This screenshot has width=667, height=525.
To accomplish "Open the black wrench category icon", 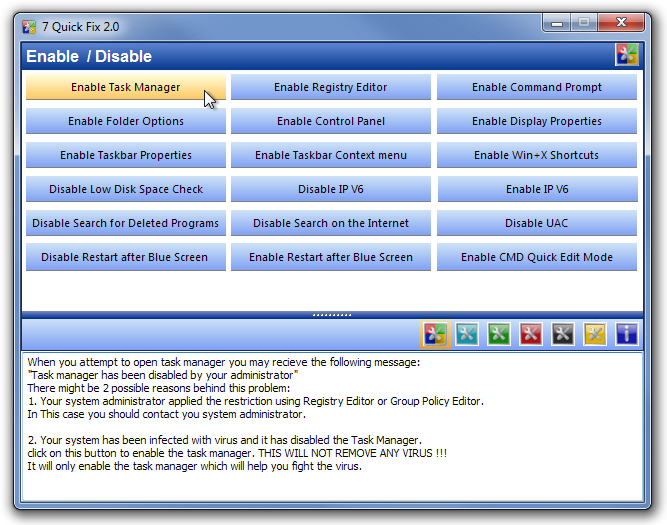I will [563, 334].
